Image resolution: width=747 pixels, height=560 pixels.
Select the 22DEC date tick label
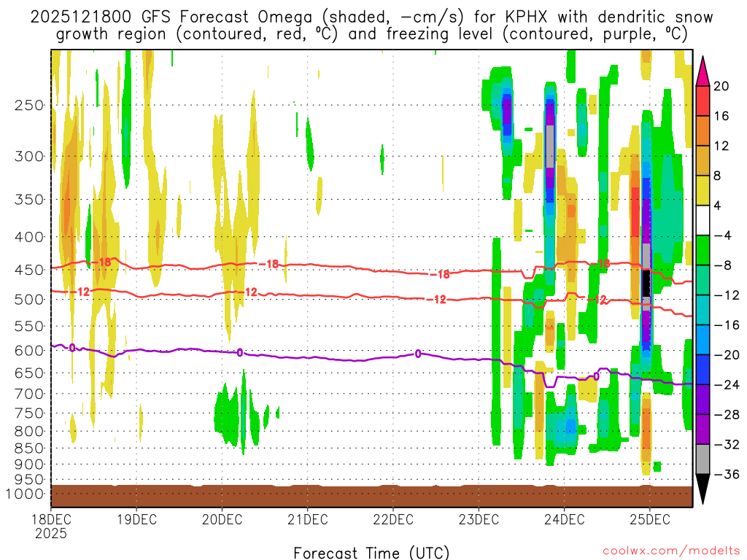tap(393, 519)
